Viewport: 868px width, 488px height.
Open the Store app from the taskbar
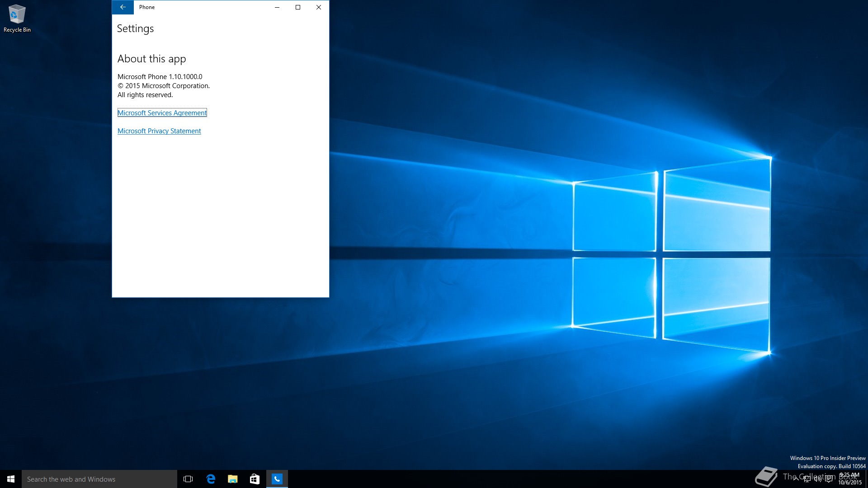[x=255, y=479]
